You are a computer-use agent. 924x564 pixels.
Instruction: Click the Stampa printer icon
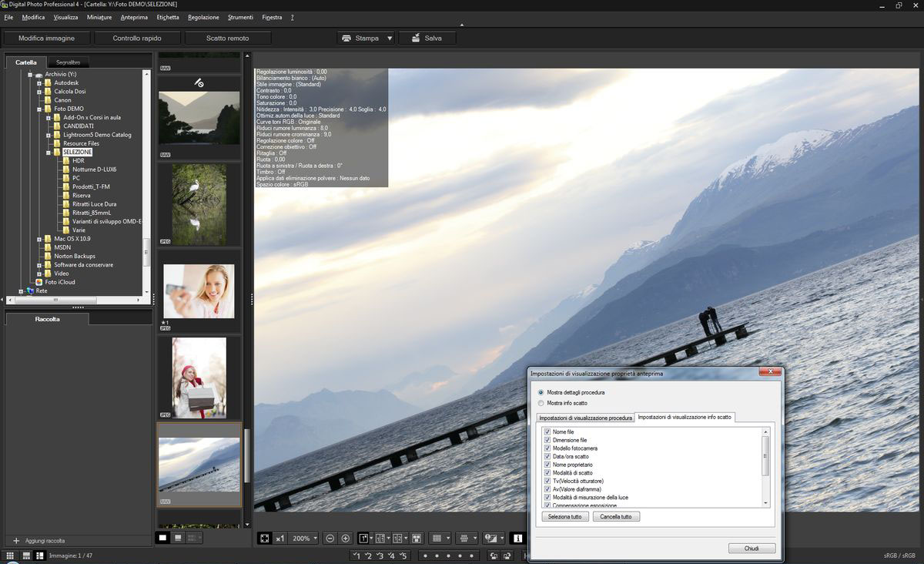(x=346, y=38)
